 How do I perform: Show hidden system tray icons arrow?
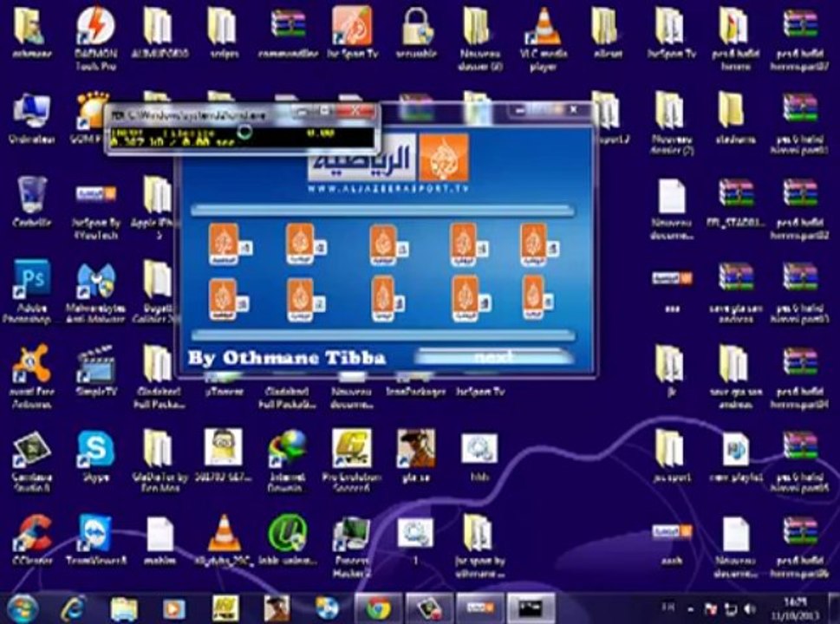[691, 609]
